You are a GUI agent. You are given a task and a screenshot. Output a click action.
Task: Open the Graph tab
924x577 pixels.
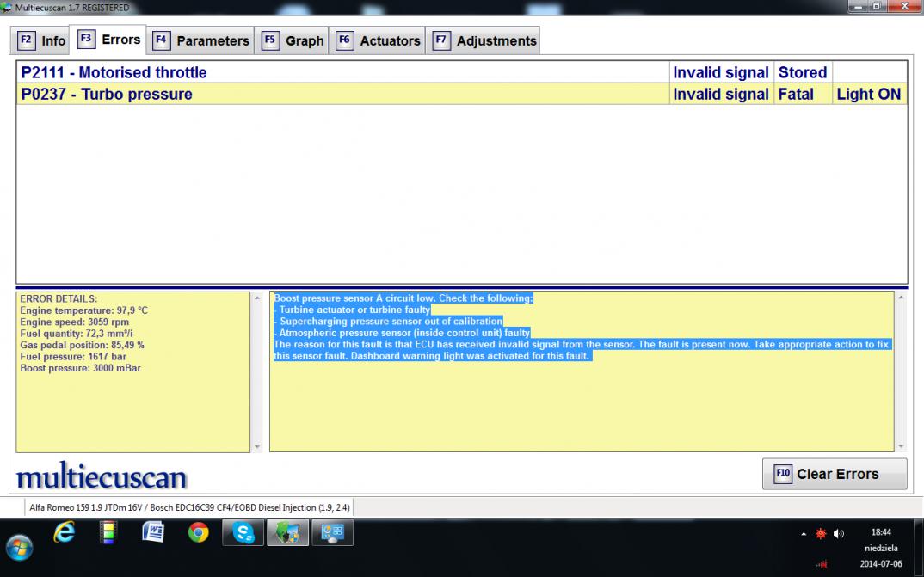click(x=292, y=40)
